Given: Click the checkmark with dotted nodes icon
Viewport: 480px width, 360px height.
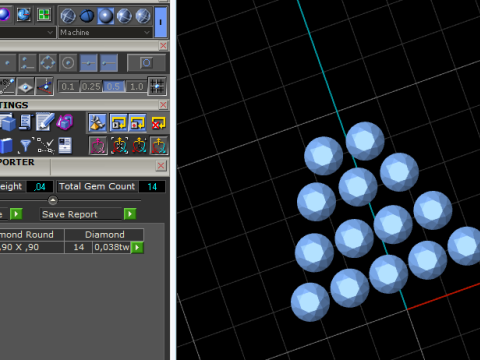Looking at the screenshot, I should [45, 146].
